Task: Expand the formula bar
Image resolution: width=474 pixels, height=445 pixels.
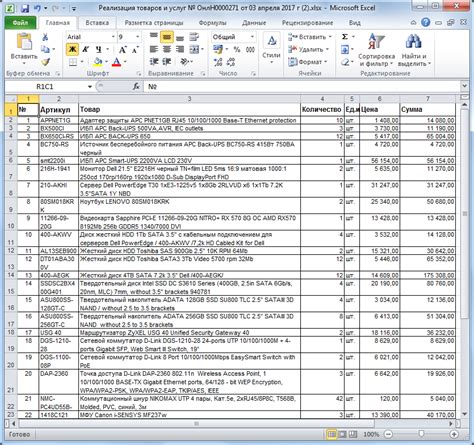Action: tap(464, 86)
